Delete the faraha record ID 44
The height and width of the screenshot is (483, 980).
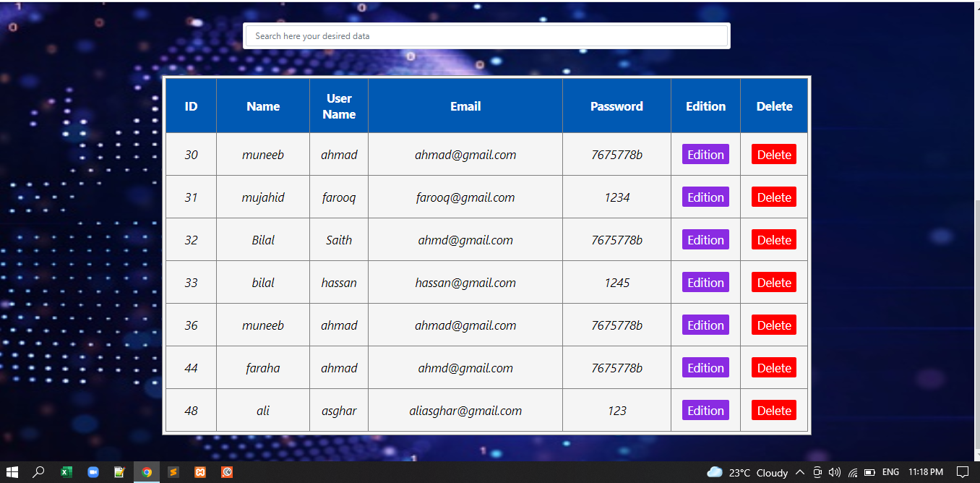773,368
